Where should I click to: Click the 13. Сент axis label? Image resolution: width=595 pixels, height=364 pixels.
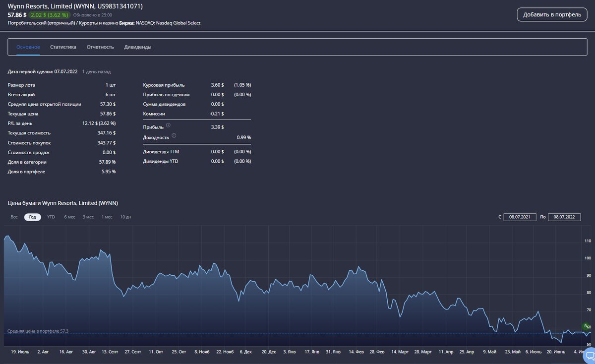tap(110, 352)
